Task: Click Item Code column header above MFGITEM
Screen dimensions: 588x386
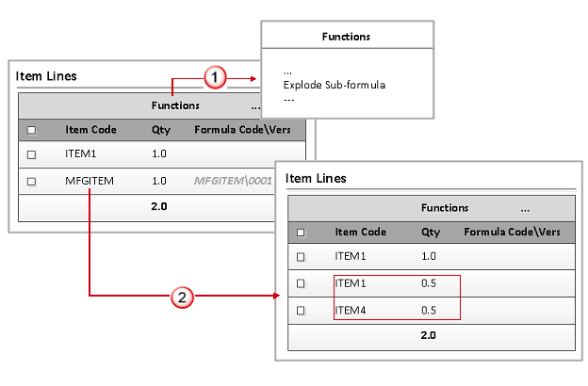Action: tap(90, 129)
